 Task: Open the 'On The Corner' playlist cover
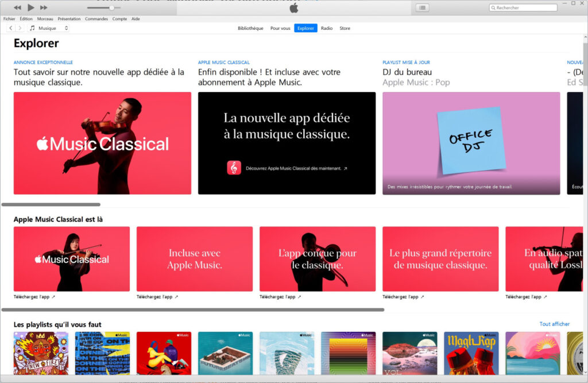pyautogui.click(x=102, y=353)
